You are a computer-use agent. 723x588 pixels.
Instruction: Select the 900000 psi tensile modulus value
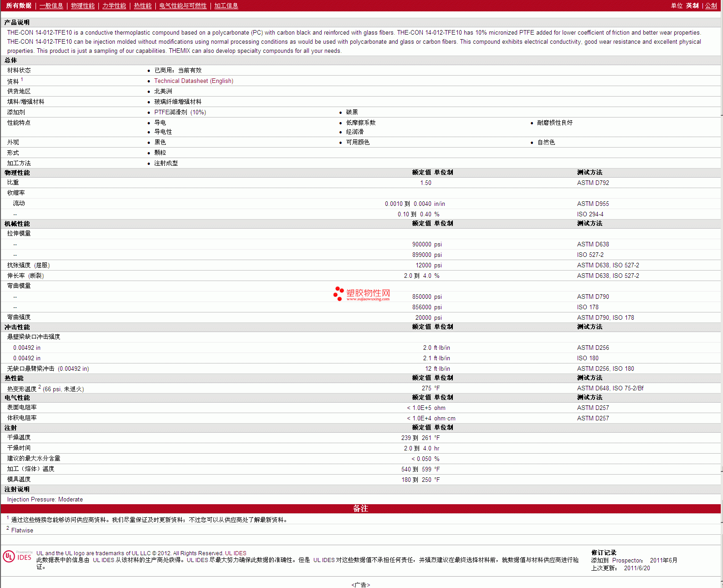(x=427, y=244)
